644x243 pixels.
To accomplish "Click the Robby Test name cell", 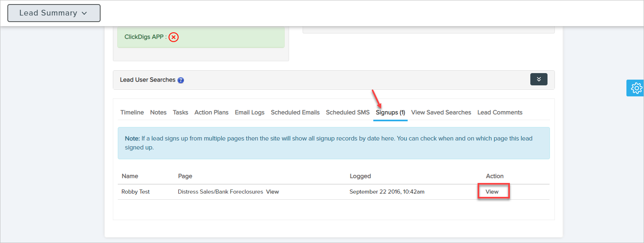I will pyautogui.click(x=136, y=192).
